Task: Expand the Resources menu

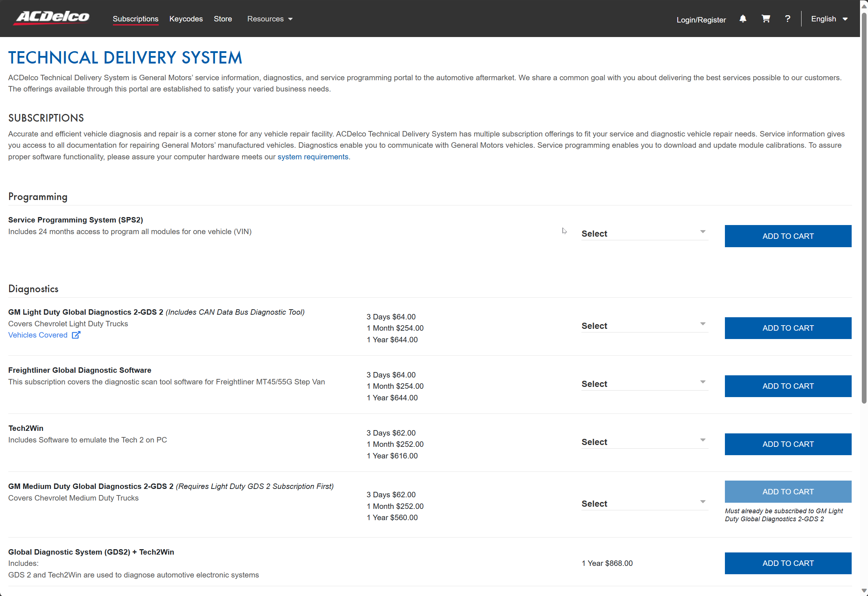Action: click(269, 19)
